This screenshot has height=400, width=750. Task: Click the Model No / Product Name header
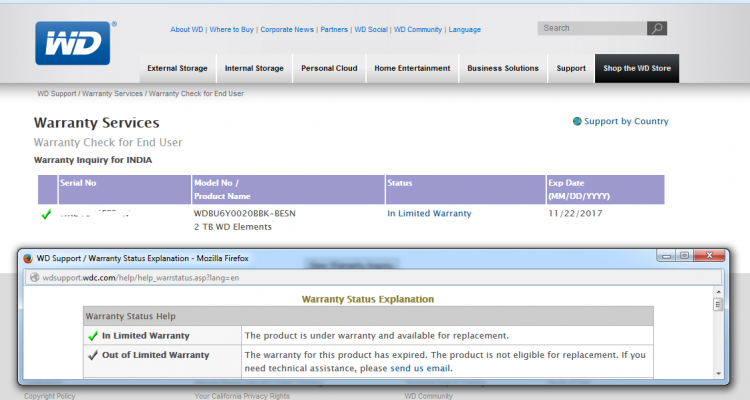(288, 189)
